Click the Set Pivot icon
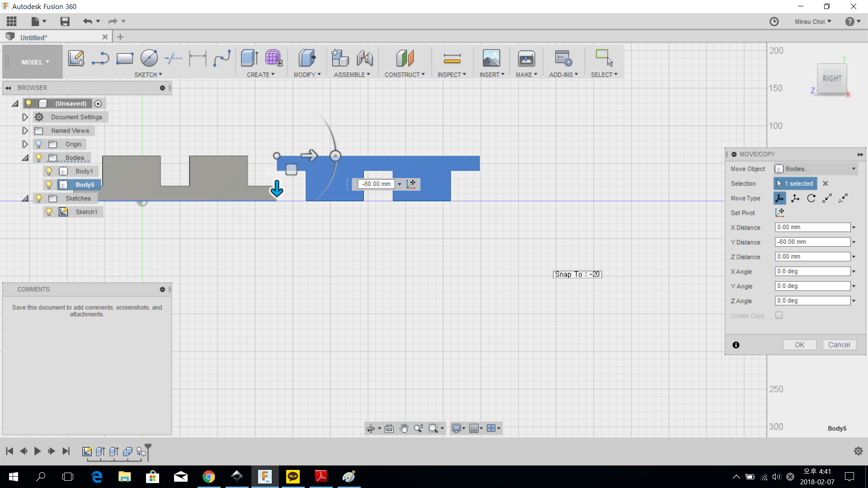Viewport: 868px width, 488px height. coord(779,213)
